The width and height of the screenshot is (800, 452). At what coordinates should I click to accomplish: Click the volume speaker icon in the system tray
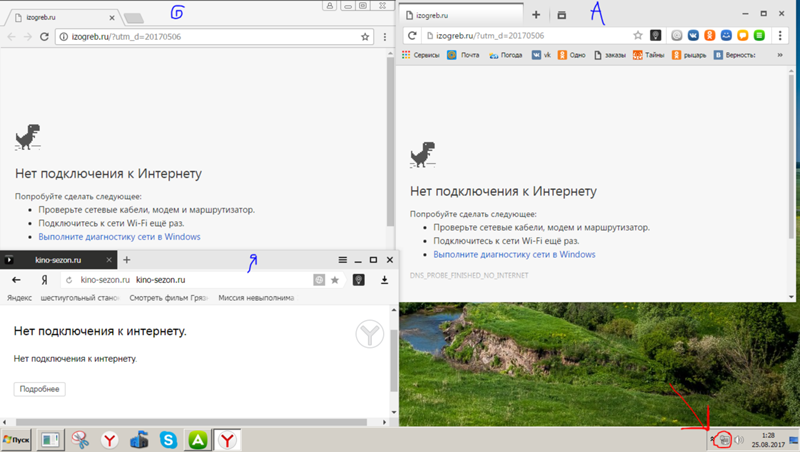tap(739, 439)
